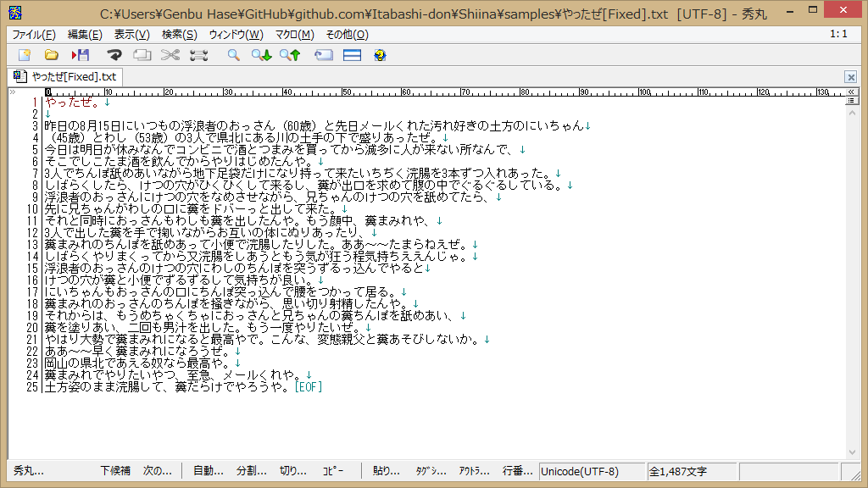This screenshot has height=488, width=868.
Task: Select the やったぜ[Fixed].txt tab
Action: coord(65,77)
